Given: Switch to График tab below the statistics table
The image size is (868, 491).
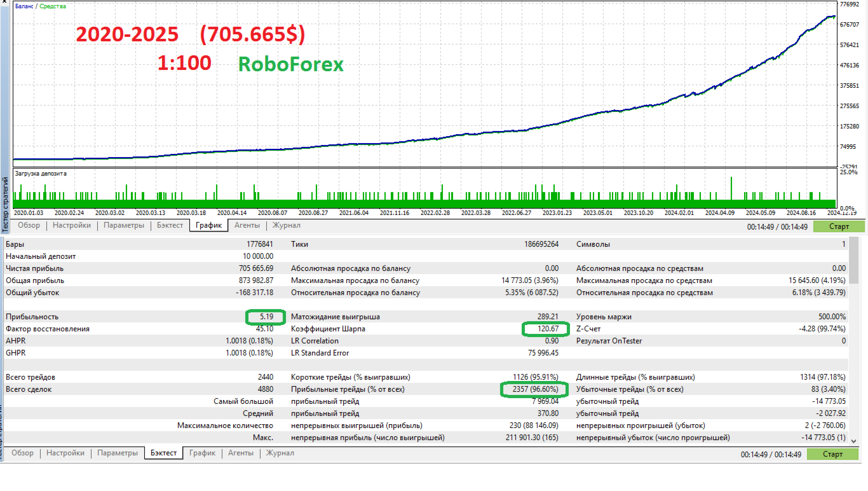Looking at the screenshot, I should point(202,453).
